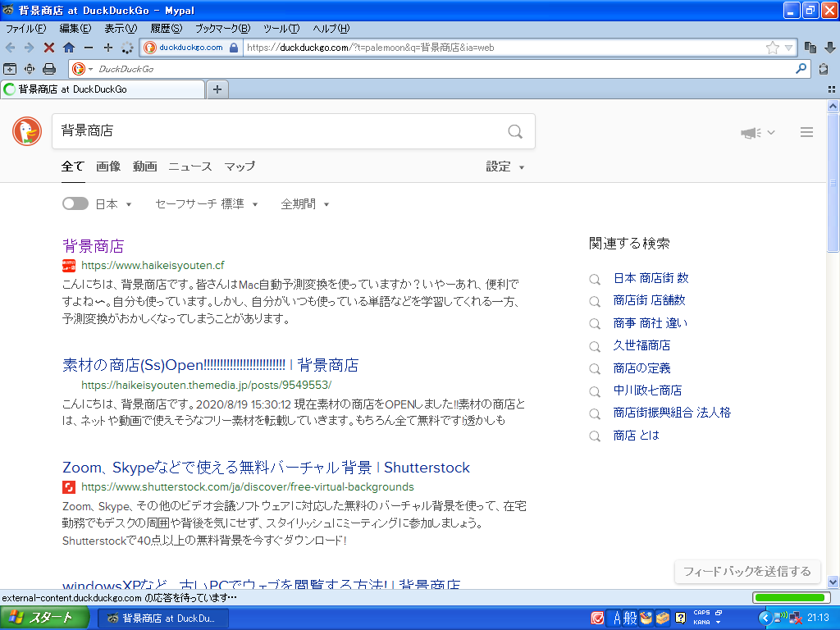Open the 素材の商店(Ss)Open result link

[x=210, y=365]
